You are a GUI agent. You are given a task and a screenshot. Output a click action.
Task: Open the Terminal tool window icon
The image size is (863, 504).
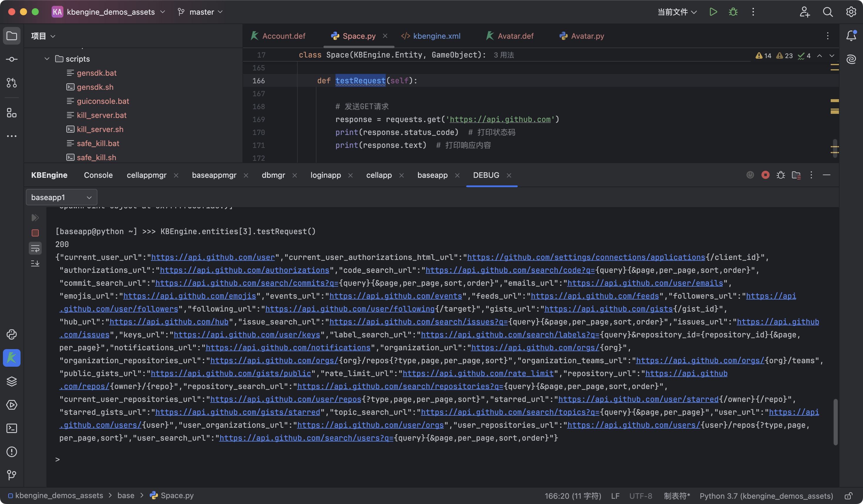click(12, 428)
